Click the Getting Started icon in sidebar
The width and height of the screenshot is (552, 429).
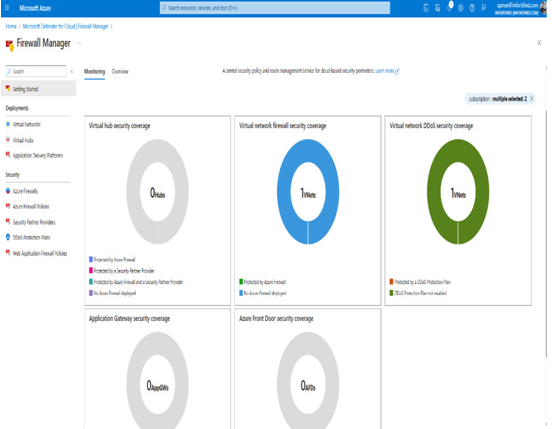[8, 88]
